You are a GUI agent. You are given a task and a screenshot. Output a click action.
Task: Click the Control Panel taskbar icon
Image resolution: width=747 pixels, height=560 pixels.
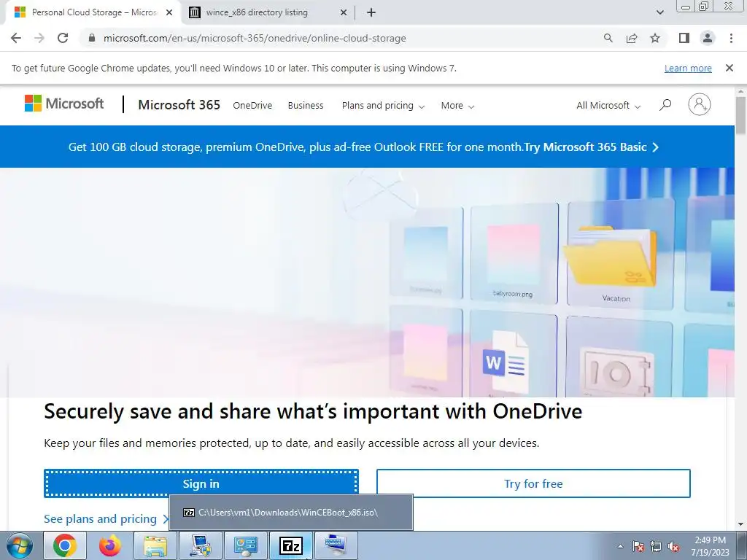[x=246, y=545]
